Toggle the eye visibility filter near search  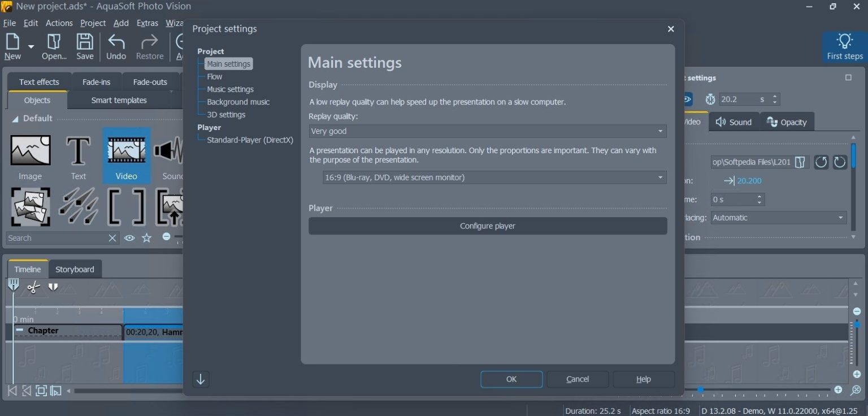[129, 238]
